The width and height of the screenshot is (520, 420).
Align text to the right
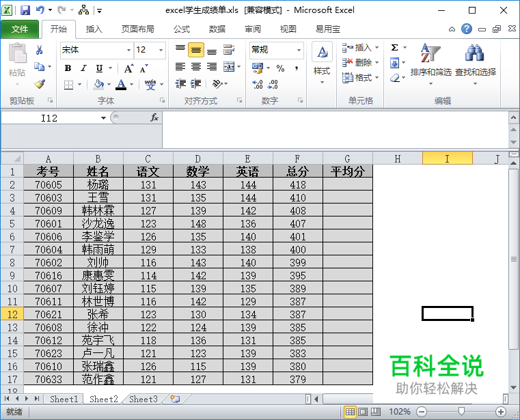tap(212, 67)
